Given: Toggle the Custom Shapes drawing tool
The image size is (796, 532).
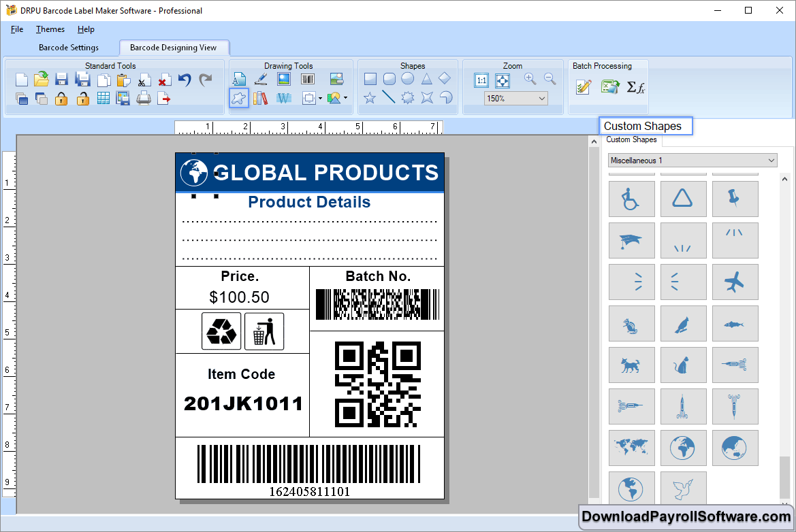Looking at the screenshot, I should (239, 98).
